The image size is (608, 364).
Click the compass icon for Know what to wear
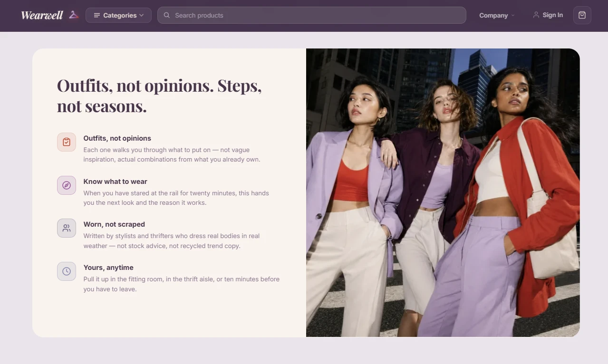point(67,185)
